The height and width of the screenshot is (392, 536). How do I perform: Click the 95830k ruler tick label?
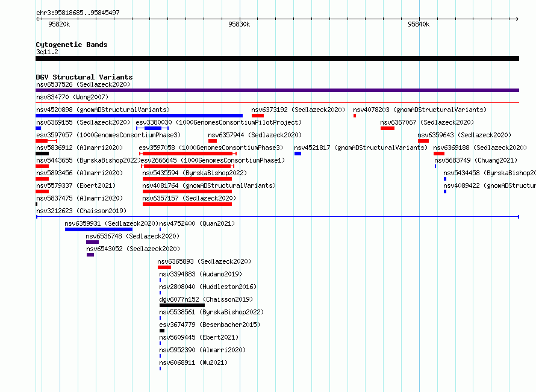239,24
